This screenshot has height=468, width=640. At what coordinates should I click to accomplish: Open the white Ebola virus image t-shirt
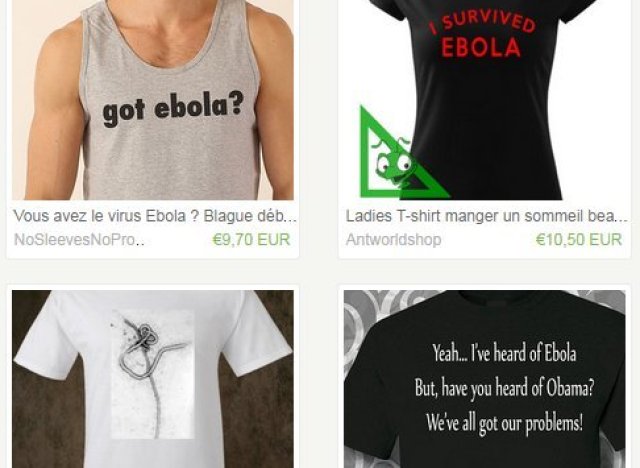point(153,379)
